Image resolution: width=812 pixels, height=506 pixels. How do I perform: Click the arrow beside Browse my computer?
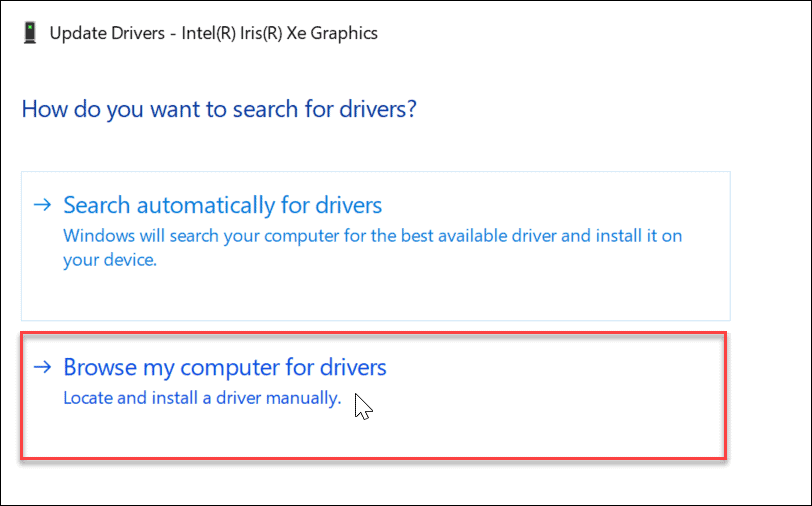[42, 367]
